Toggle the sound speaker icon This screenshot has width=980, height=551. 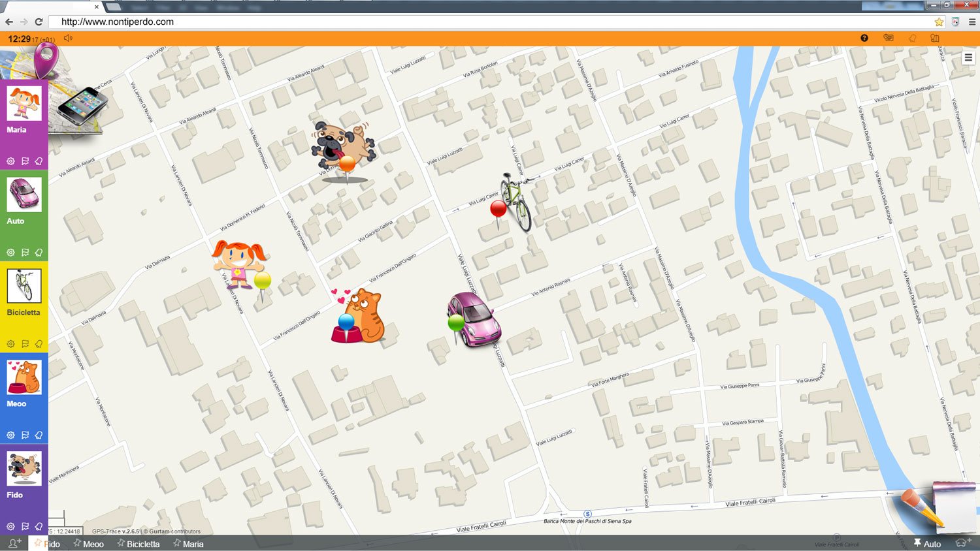pos(68,38)
